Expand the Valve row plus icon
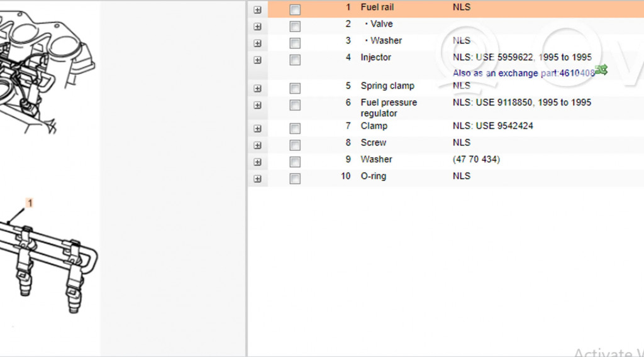 [x=257, y=27]
